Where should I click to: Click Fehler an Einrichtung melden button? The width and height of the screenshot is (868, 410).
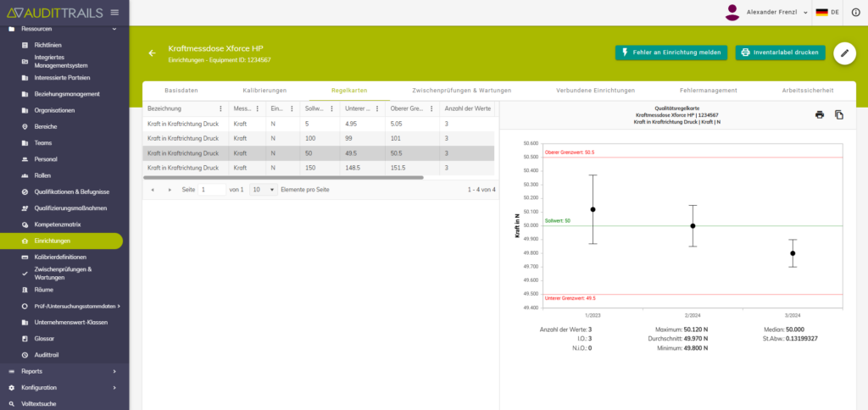670,53
